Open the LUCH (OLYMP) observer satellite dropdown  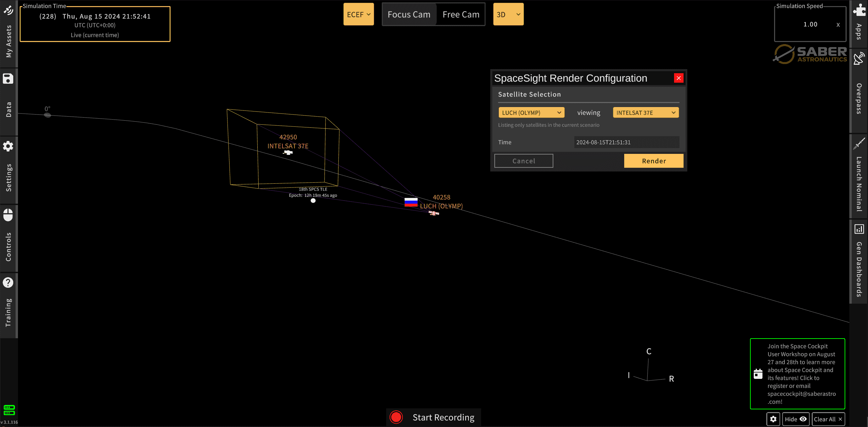[x=531, y=113]
